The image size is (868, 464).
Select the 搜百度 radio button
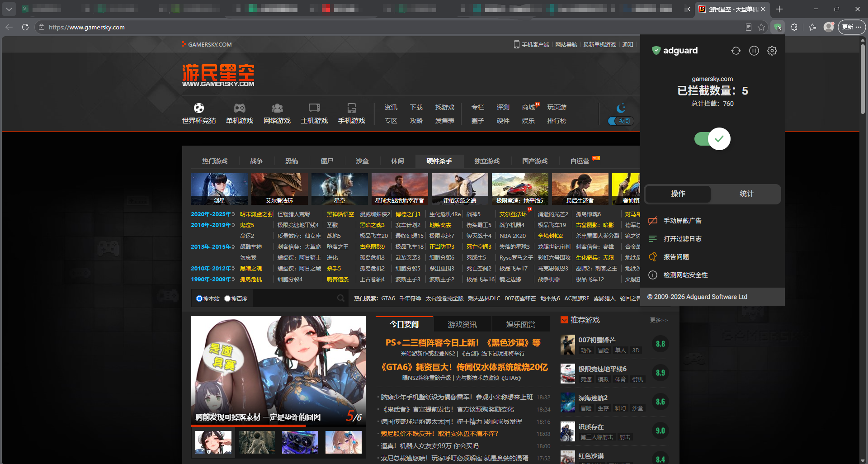pyautogui.click(x=227, y=298)
